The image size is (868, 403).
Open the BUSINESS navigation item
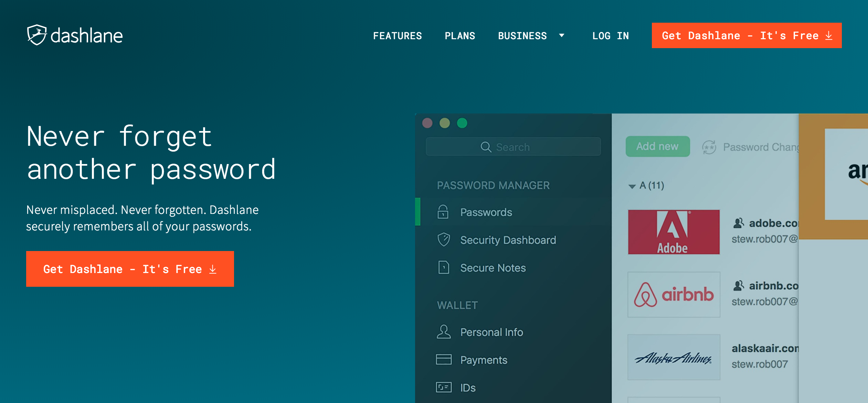(x=522, y=36)
